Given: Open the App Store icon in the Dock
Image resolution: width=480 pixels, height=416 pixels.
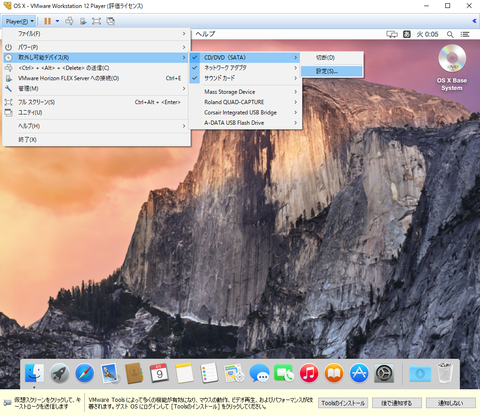Looking at the screenshot, I should tap(359, 373).
